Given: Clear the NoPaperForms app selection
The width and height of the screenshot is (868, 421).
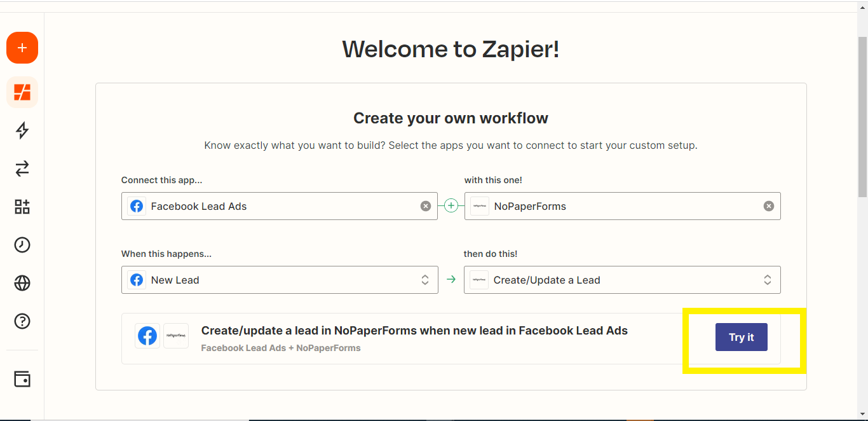Looking at the screenshot, I should coord(769,206).
